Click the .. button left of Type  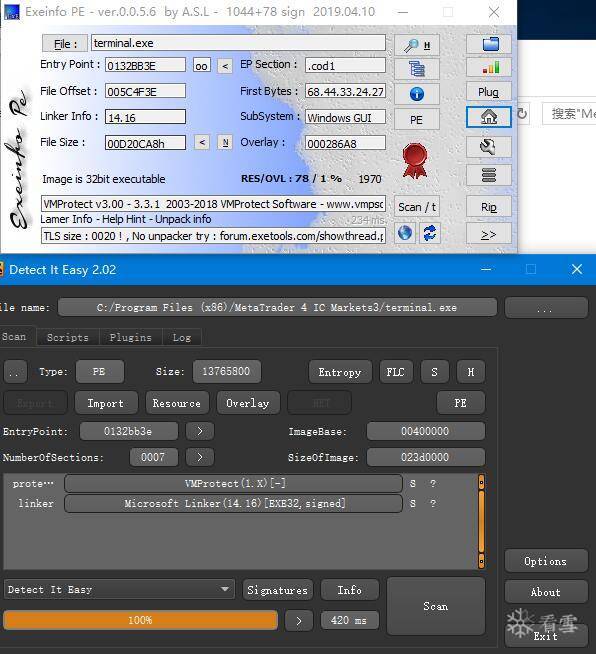(15, 372)
